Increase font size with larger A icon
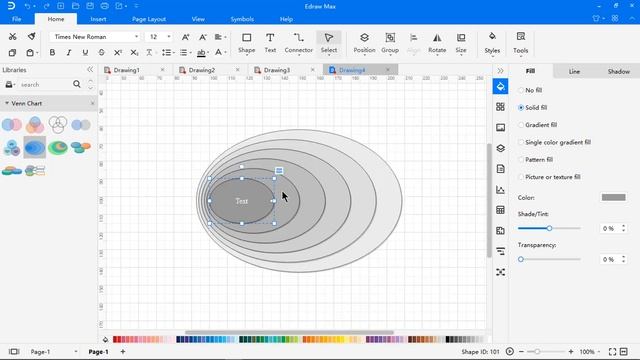This screenshot has height=360, width=640. [185, 37]
